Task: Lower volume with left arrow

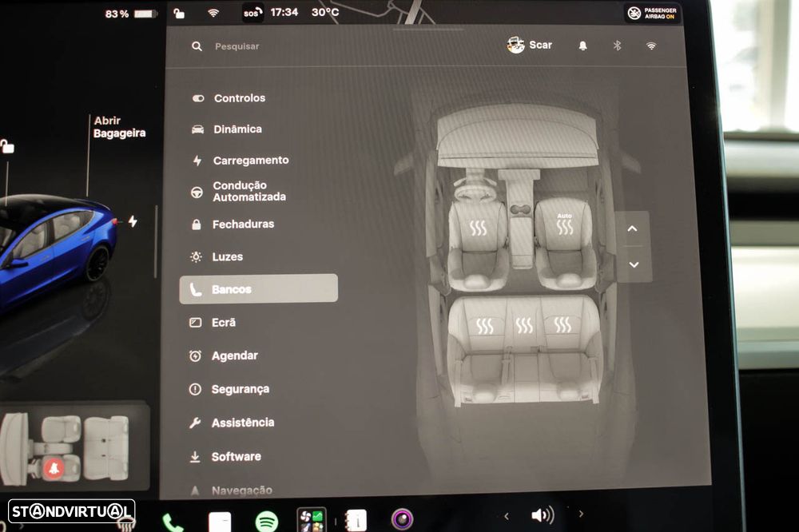Action: tap(507, 516)
